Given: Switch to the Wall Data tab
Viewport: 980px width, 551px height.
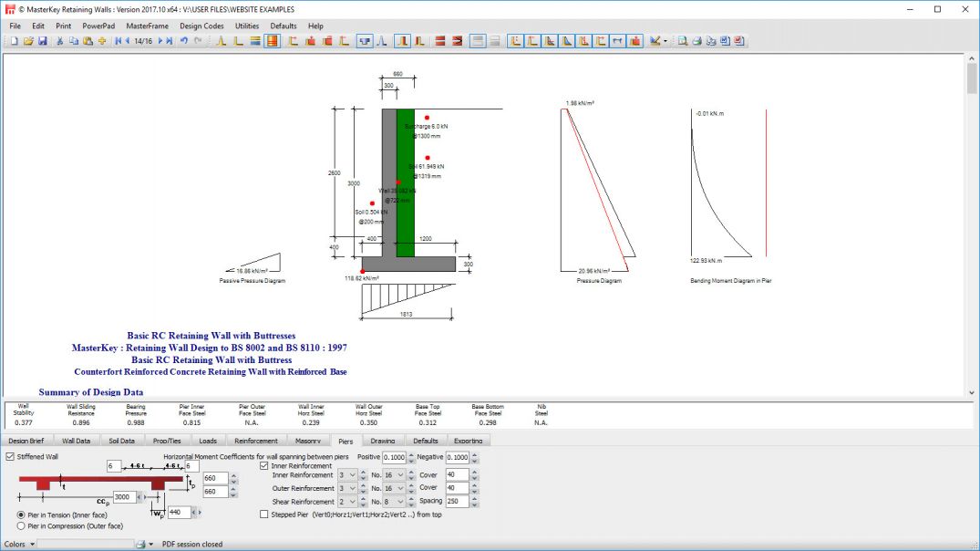Looking at the screenshot, I should pos(77,441).
